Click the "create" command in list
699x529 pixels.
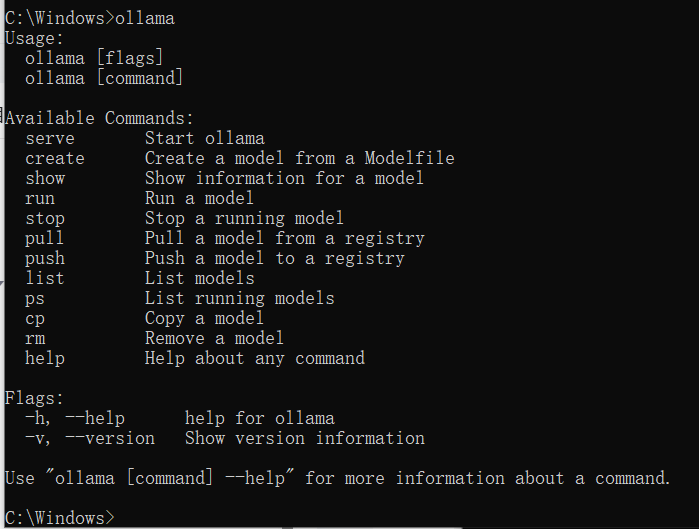pyautogui.click(x=55, y=158)
